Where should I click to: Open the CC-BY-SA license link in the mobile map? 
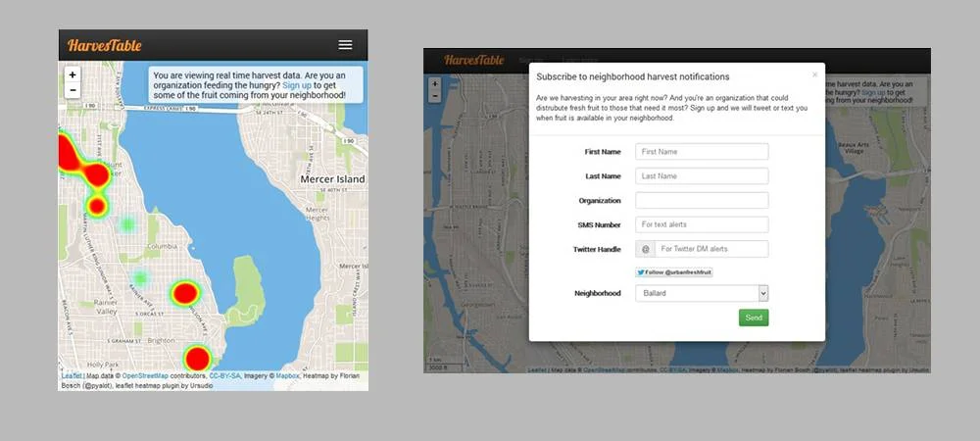224,376
